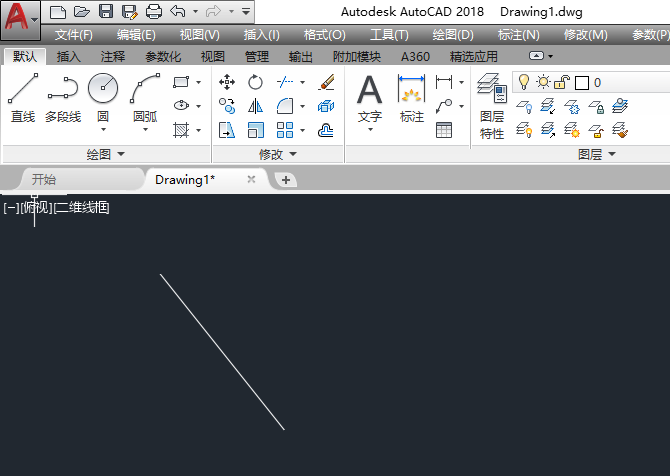Select the 直线 line tool

(x=23, y=98)
